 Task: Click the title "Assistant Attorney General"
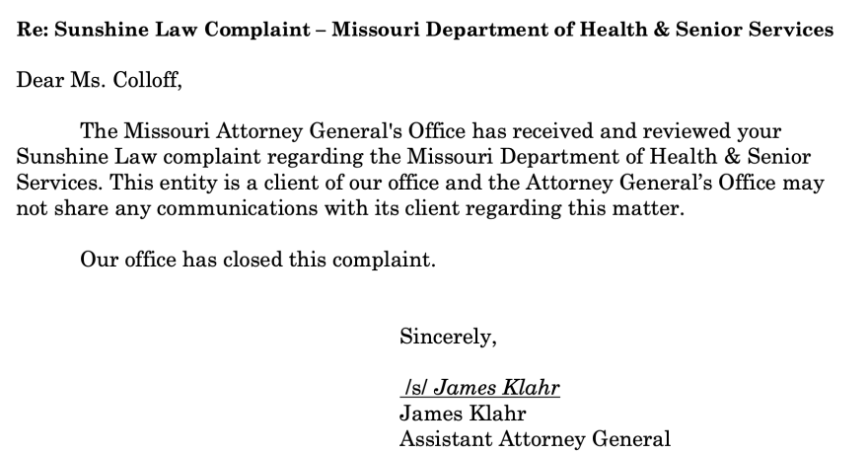pyautogui.click(x=534, y=439)
